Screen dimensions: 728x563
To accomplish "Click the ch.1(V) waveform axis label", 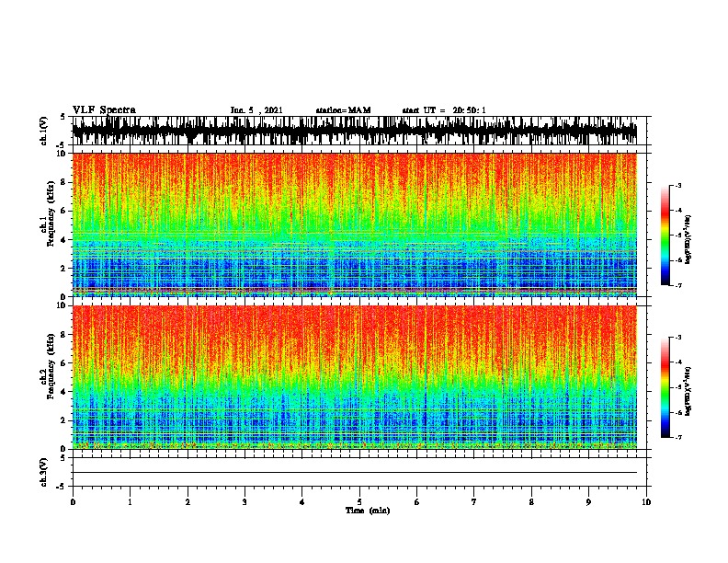I will pos(44,131).
